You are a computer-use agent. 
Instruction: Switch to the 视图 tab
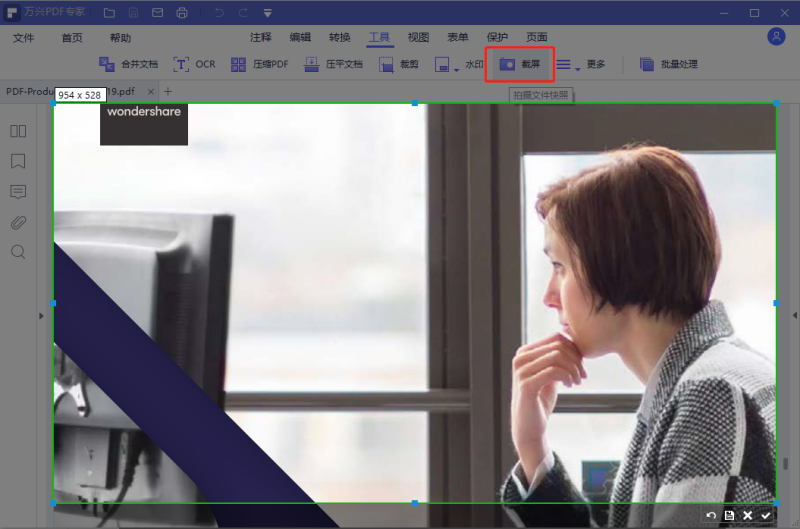418,37
